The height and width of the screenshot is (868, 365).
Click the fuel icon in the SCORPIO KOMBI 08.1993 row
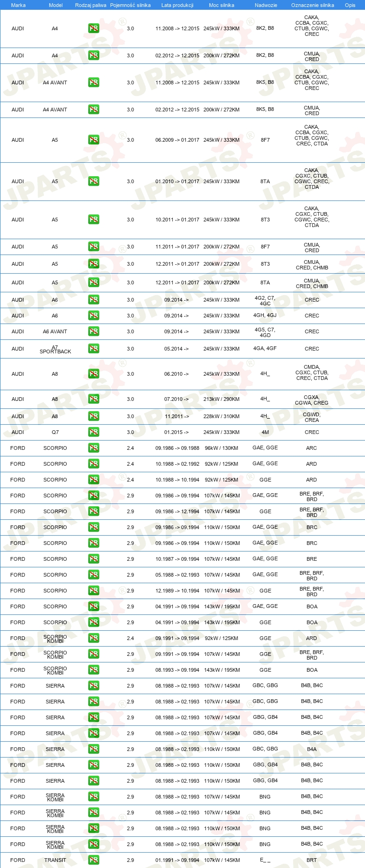[x=94, y=670]
